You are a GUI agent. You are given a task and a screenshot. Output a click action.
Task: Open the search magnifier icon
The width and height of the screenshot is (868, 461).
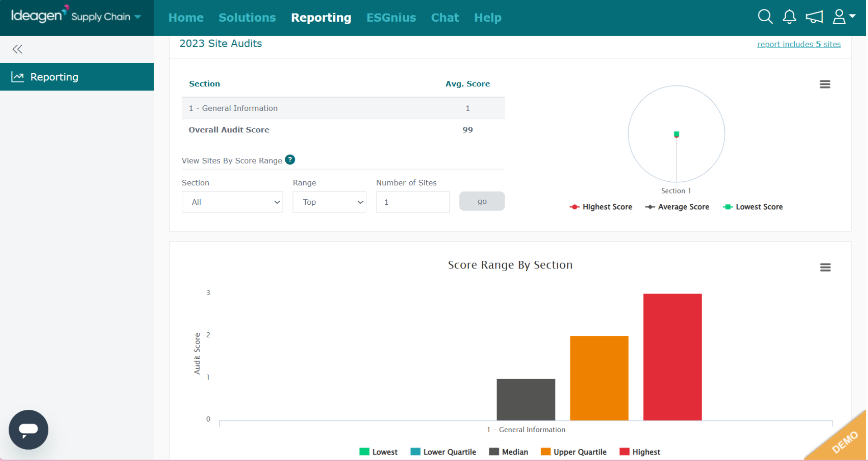pos(765,17)
